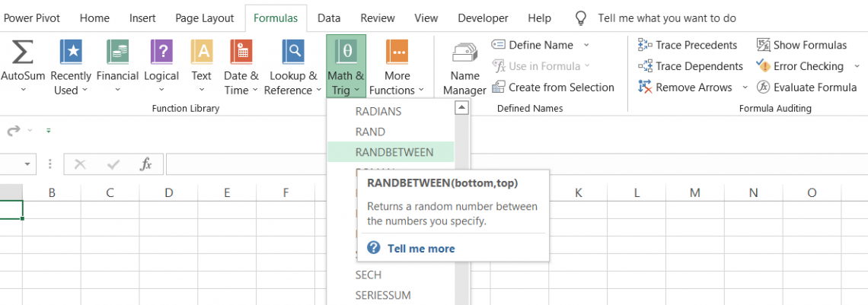Viewport: 868px width, 305px height.
Task: Switch to the Data tab
Action: (x=329, y=18)
